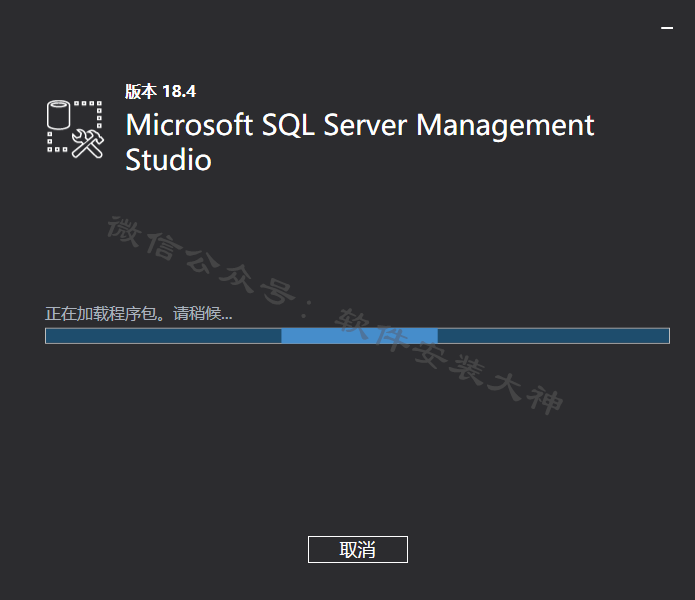Click the dark right portion of progress bar

pos(554,336)
